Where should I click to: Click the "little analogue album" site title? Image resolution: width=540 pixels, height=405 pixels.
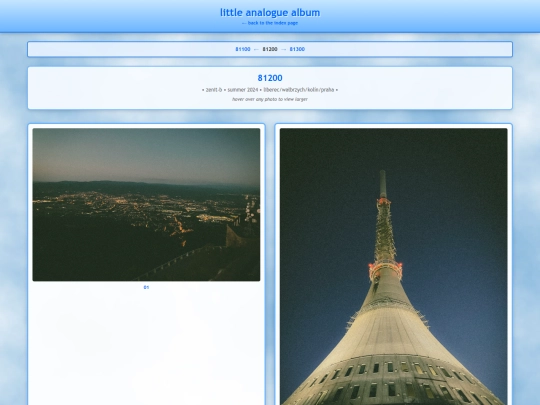(270, 13)
